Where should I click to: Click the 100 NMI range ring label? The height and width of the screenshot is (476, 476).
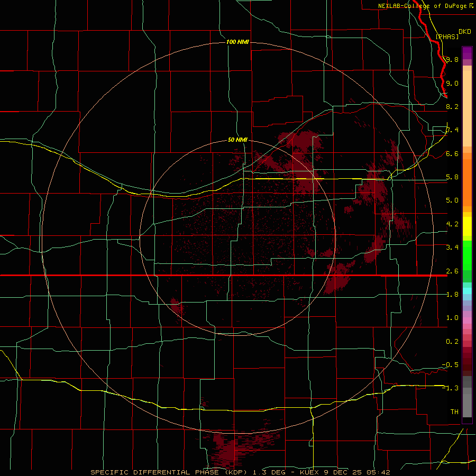coord(237,42)
